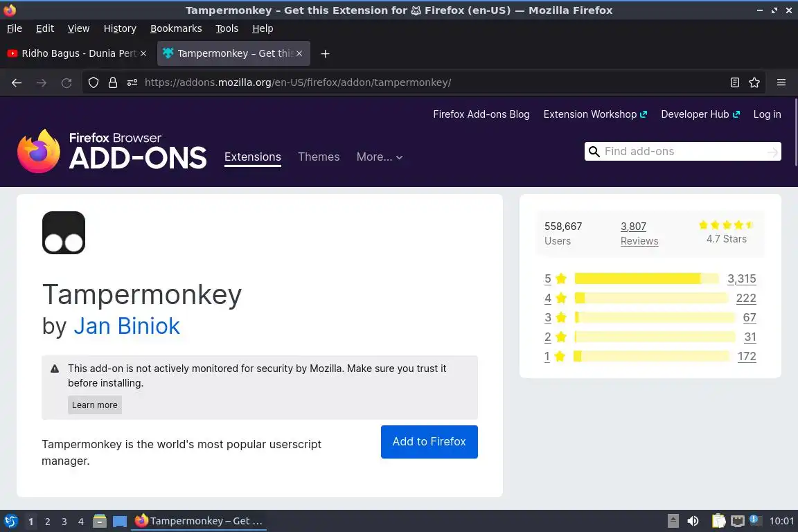Toggle reader view icon
The height and width of the screenshot is (532, 798).
click(734, 82)
